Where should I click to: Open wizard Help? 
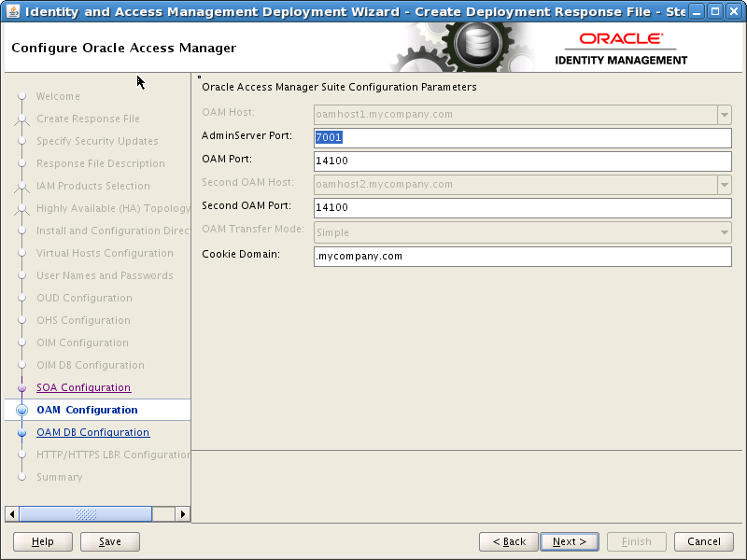pos(43,541)
